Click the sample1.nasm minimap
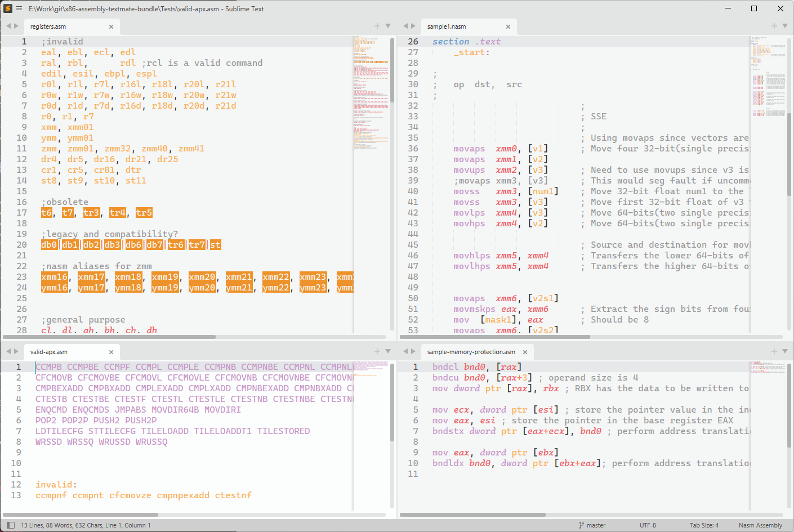This screenshot has width=794, height=532. tap(768, 184)
